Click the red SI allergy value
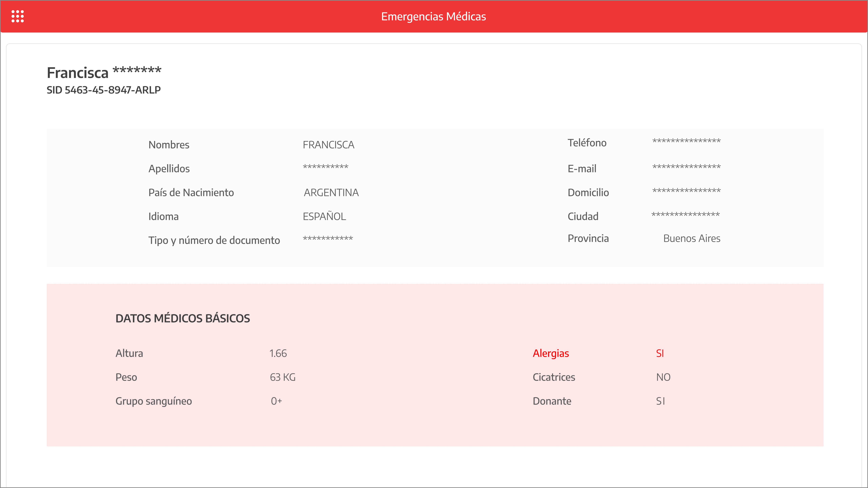868x488 pixels. point(660,353)
